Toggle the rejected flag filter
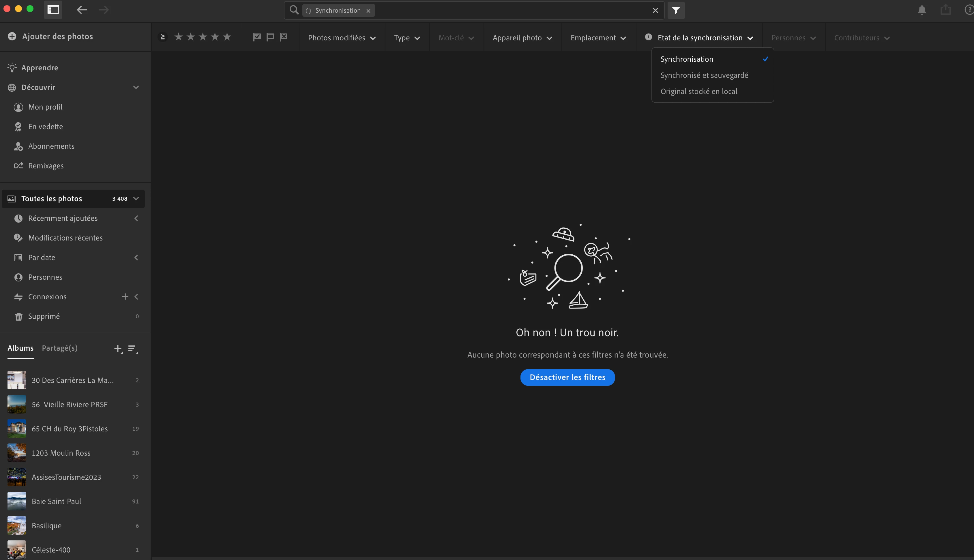The image size is (974, 560). coord(284,37)
